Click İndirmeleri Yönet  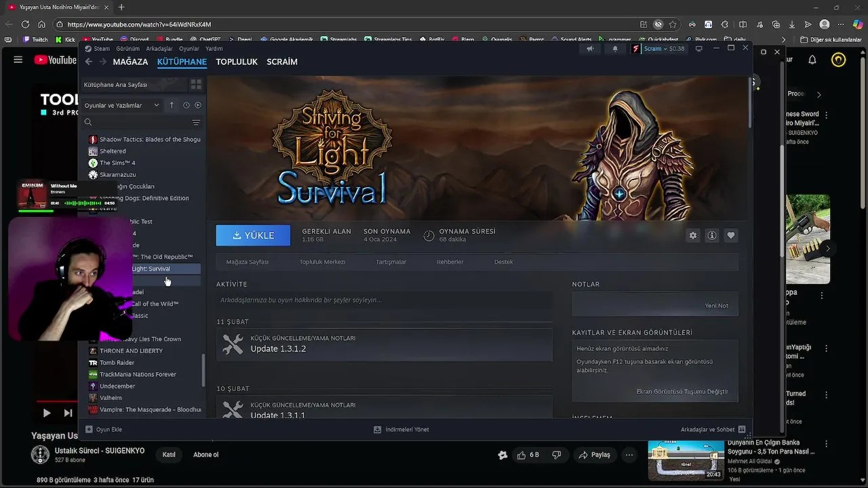click(x=401, y=429)
